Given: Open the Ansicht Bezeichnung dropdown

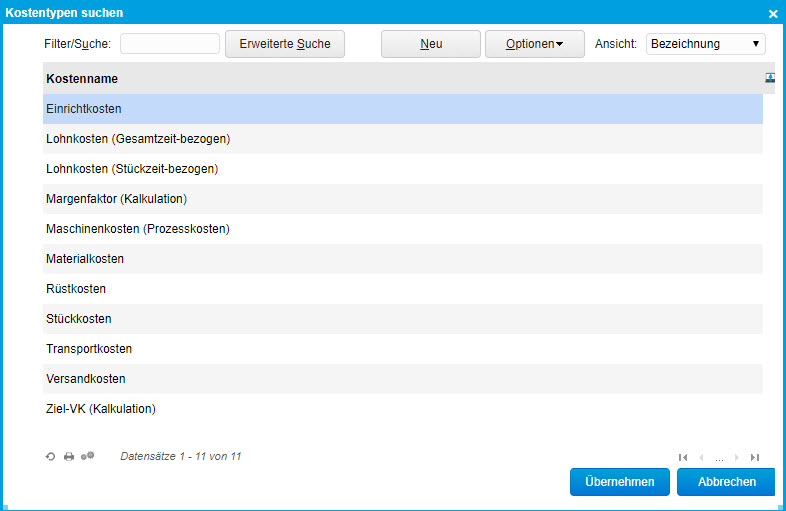Looking at the screenshot, I should [x=705, y=44].
